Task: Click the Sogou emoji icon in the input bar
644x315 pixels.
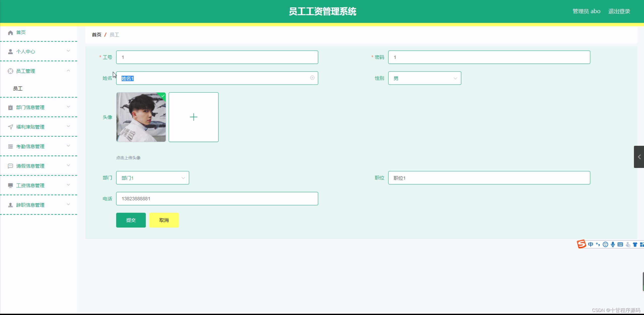Action: 605,244
